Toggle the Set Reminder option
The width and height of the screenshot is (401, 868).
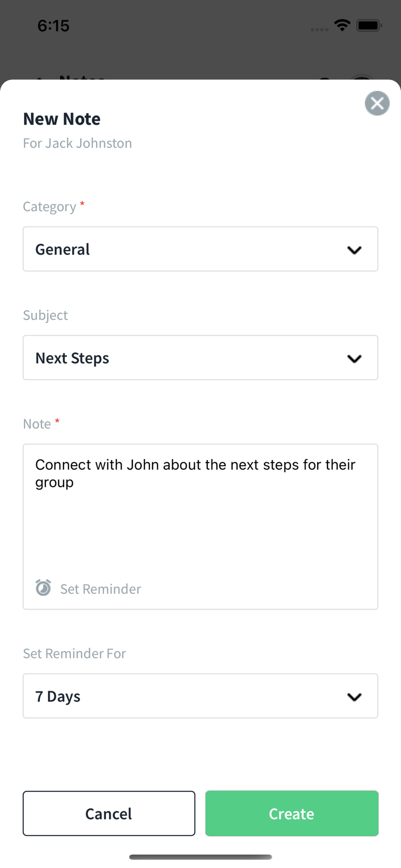pos(100,589)
